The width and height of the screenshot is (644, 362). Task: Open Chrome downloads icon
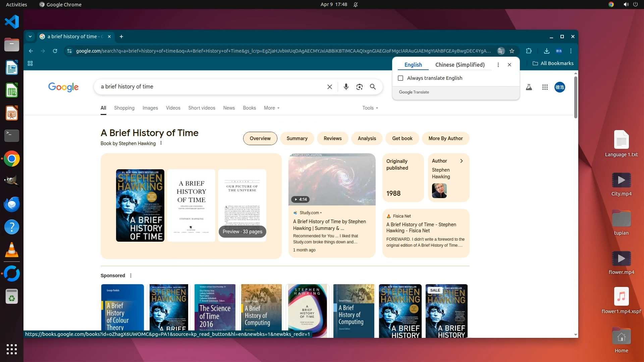(x=546, y=51)
